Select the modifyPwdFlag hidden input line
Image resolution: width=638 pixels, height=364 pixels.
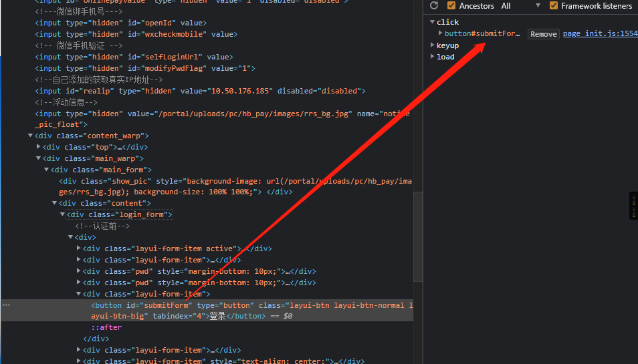pyautogui.click(x=145, y=68)
